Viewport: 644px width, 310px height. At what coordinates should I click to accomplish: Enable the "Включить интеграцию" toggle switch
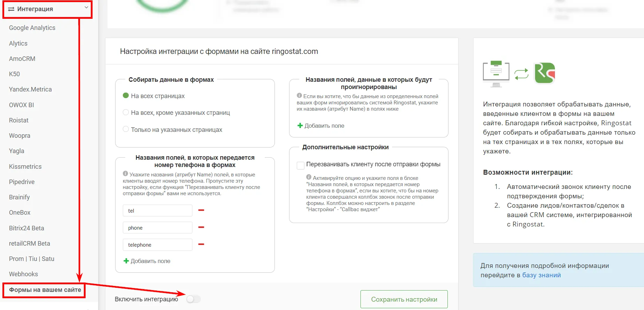(x=193, y=299)
